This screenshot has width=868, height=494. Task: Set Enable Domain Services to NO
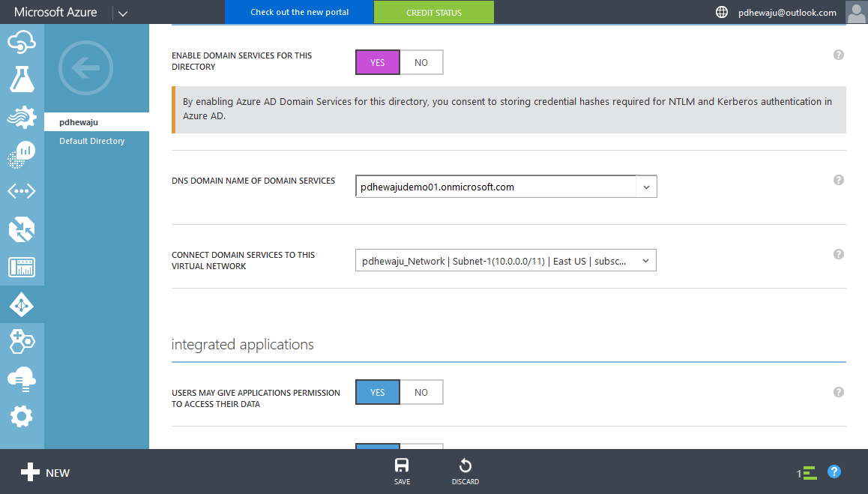click(421, 62)
